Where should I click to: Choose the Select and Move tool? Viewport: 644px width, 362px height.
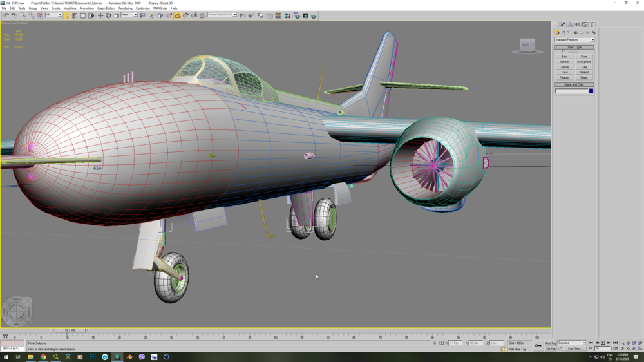[100, 15]
